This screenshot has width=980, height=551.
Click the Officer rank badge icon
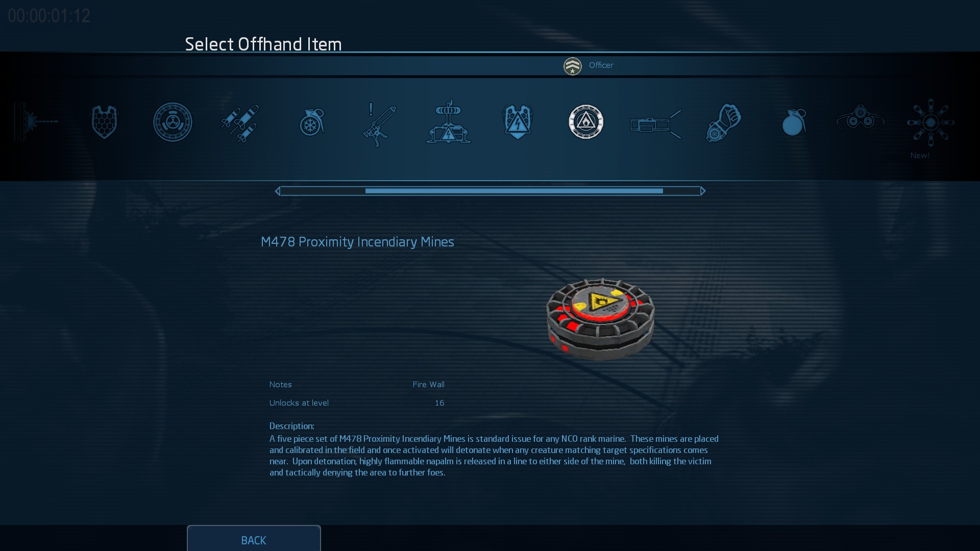click(x=572, y=66)
